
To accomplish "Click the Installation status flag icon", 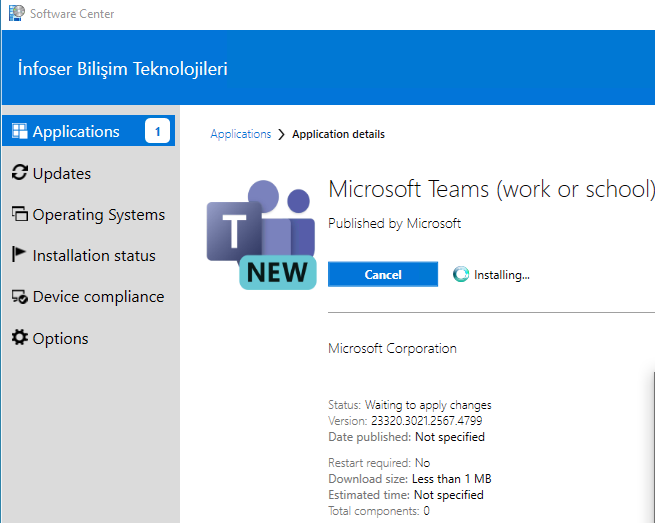I will pos(19,255).
